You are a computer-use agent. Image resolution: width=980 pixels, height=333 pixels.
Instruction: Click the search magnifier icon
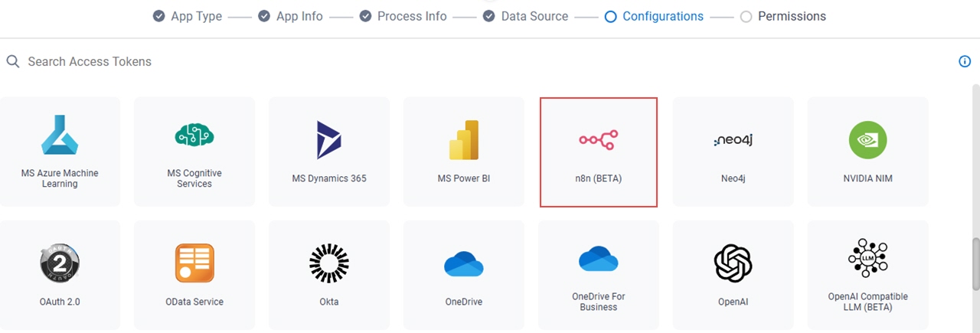pyautogui.click(x=13, y=61)
